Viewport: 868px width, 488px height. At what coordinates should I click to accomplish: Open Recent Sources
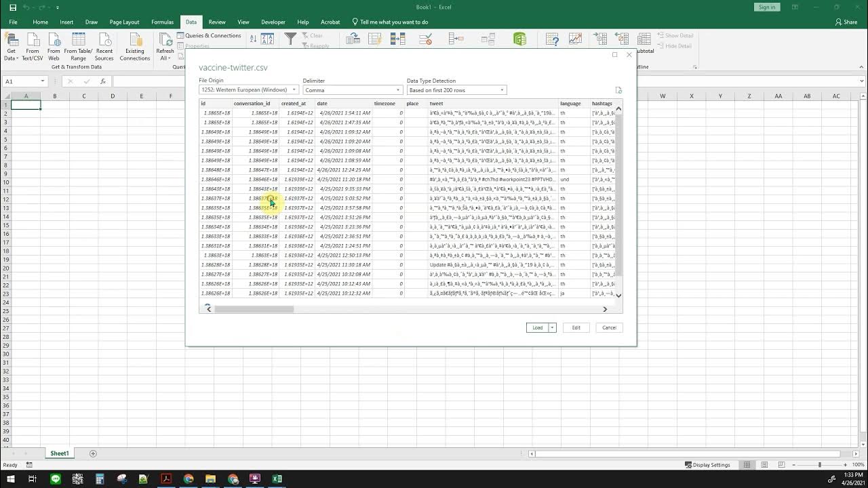[x=104, y=45]
